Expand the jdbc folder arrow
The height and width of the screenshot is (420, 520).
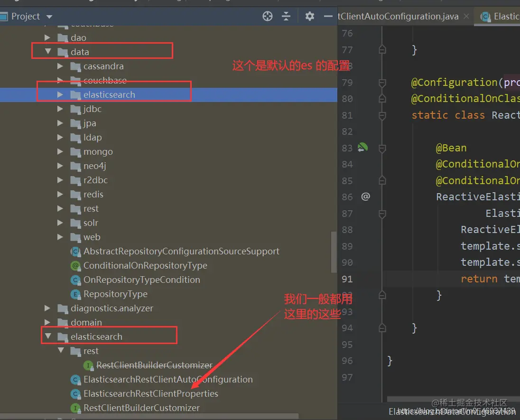(60, 109)
